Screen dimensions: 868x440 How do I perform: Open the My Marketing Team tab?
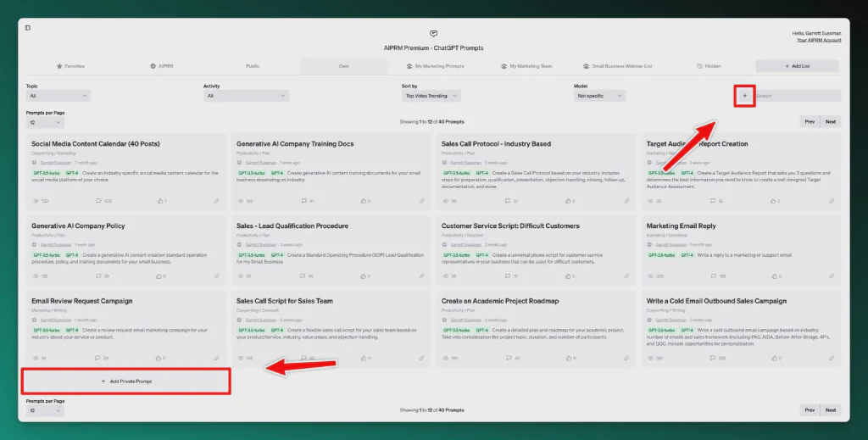click(x=526, y=66)
